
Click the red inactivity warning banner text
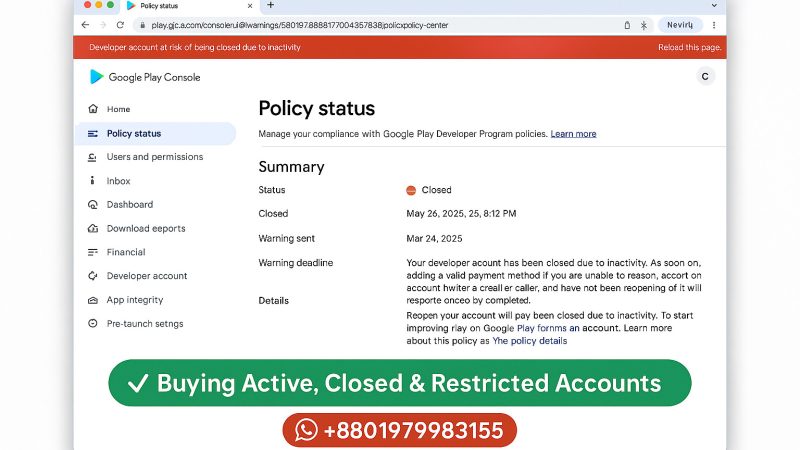(195, 47)
